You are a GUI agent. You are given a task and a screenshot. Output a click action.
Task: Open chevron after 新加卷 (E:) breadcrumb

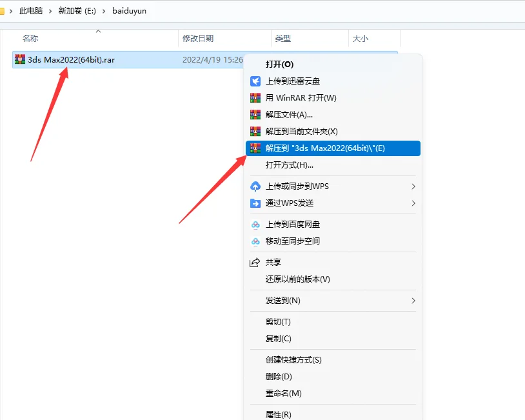point(104,11)
